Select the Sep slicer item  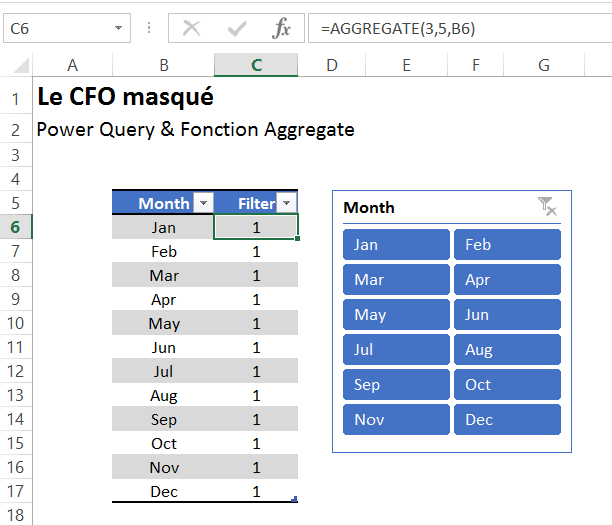click(x=396, y=385)
